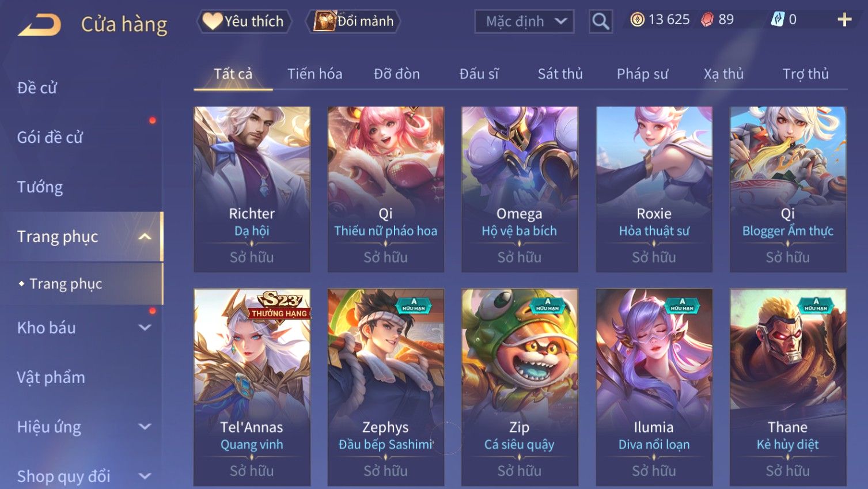The width and height of the screenshot is (868, 489).
Task: Switch to the Sát thủ tab
Action: tap(560, 74)
